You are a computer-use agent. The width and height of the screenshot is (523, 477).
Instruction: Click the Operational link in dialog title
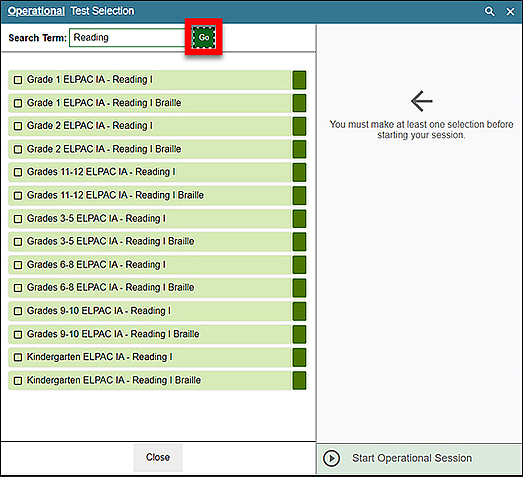tap(36, 11)
